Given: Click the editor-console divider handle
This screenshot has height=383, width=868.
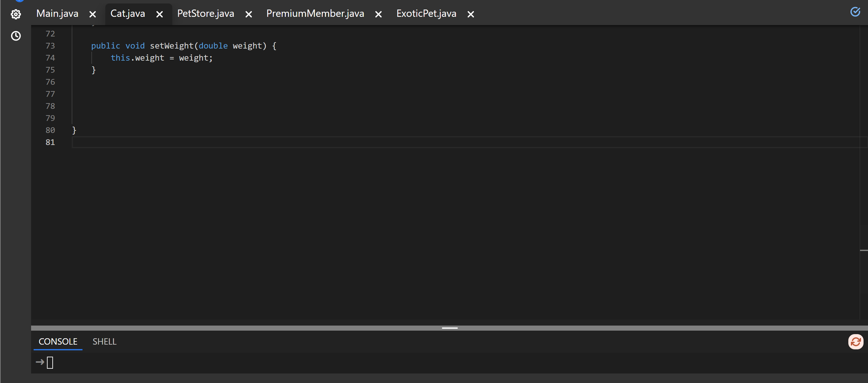Looking at the screenshot, I should (x=450, y=328).
